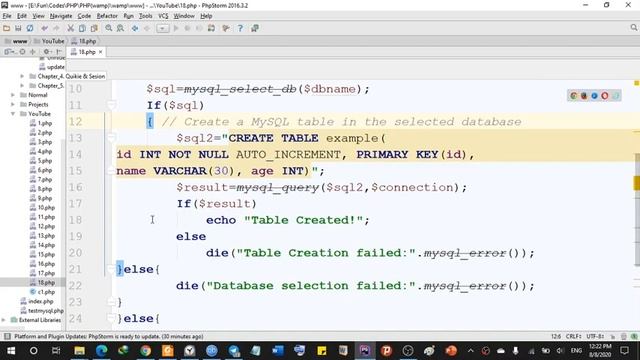Click the Undo arrow icon
The image size is (640, 360).
(x=44, y=28)
